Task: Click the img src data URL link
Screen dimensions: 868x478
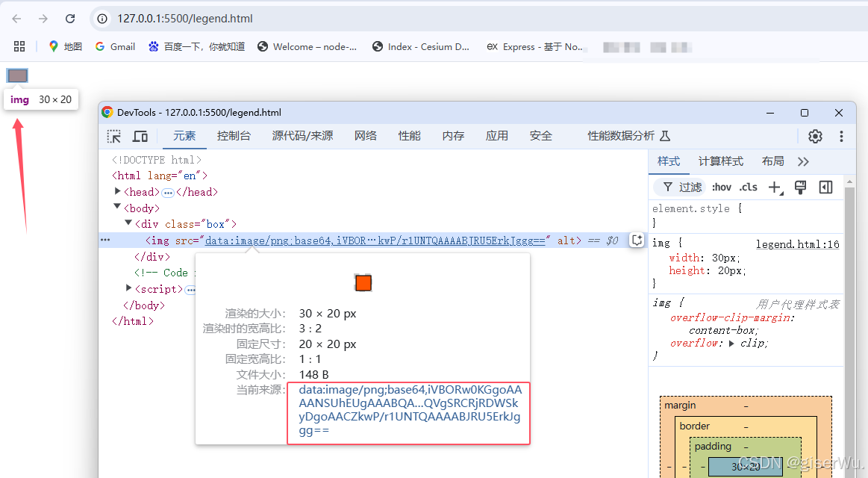Action: pyautogui.click(x=375, y=240)
